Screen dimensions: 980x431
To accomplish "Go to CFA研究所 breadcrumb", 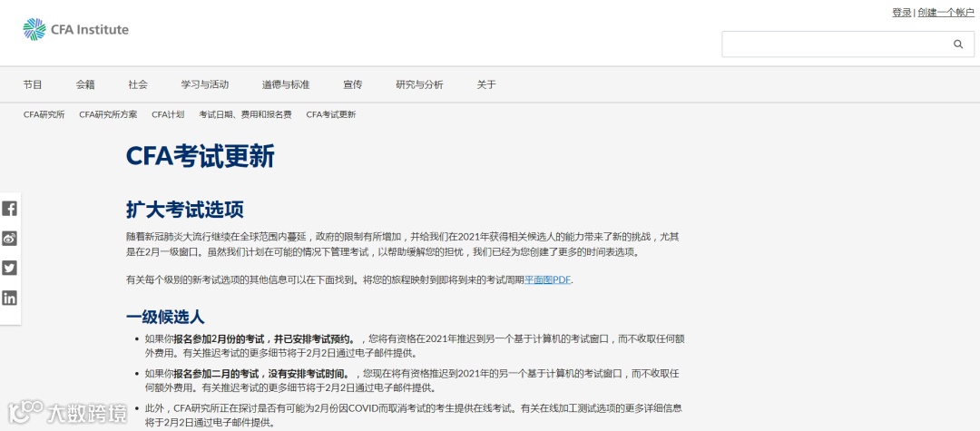I will click(x=44, y=115).
